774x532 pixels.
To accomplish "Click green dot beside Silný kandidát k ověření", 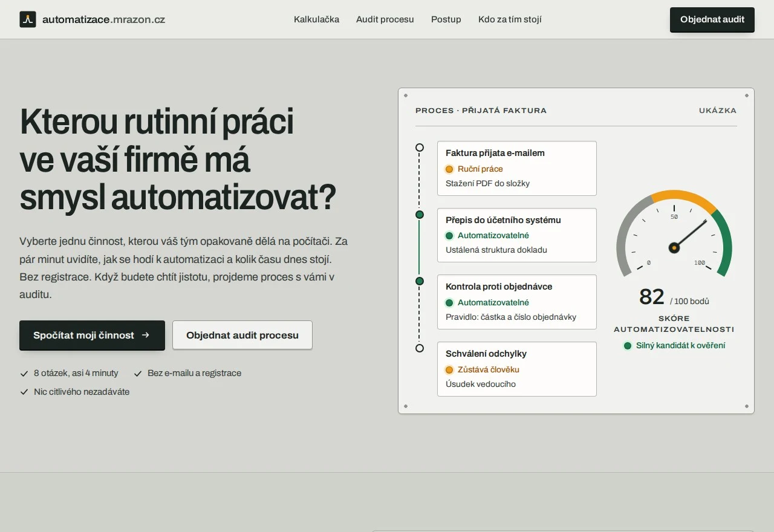I will (x=628, y=346).
